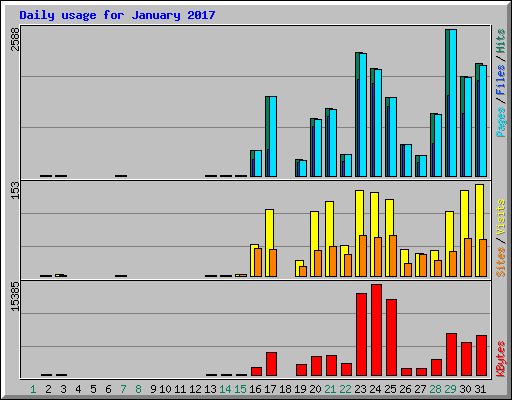Click the red KBytes bar for day 23
This screenshot has width=512, height=400.
click(x=361, y=335)
